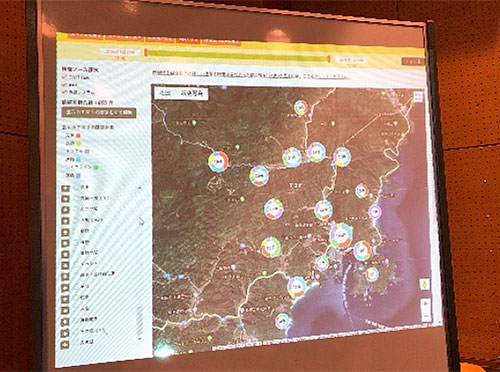Expand the topmost category row's brown arrow icon
Viewport: 500px width, 372px height.
click(x=66, y=188)
